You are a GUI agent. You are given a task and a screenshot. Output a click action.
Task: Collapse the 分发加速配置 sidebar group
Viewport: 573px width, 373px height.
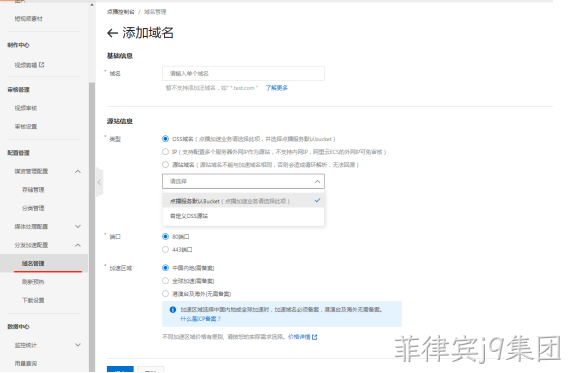click(78, 245)
